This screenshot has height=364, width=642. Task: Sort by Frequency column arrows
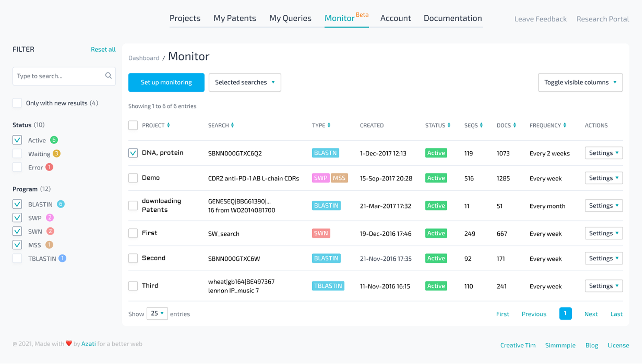coord(565,125)
